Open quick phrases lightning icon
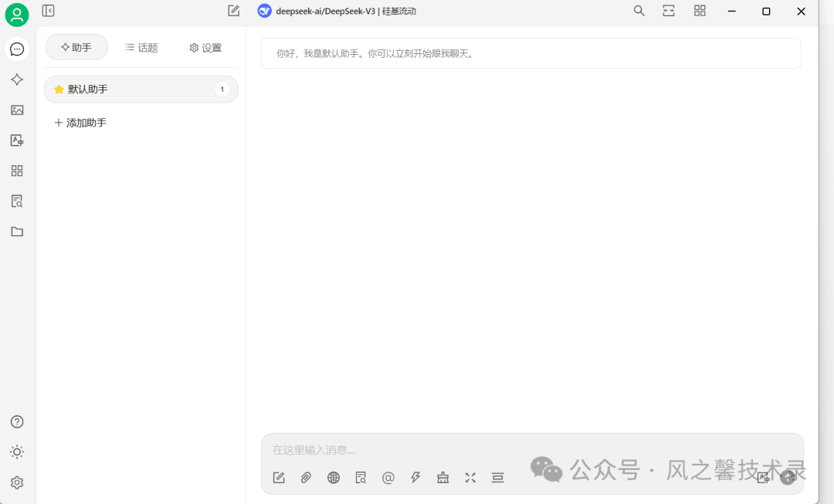Viewport: 834px width, 504px height. [415, 478]
